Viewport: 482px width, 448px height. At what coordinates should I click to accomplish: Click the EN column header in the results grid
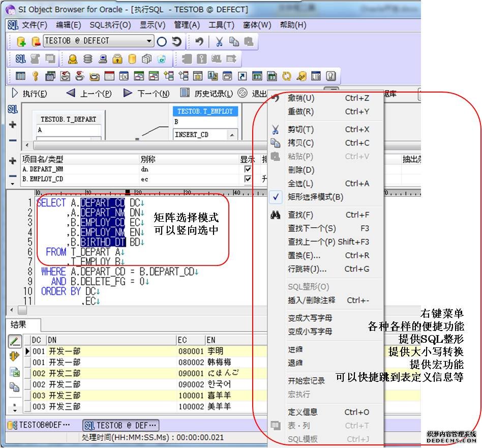point(211,340)
